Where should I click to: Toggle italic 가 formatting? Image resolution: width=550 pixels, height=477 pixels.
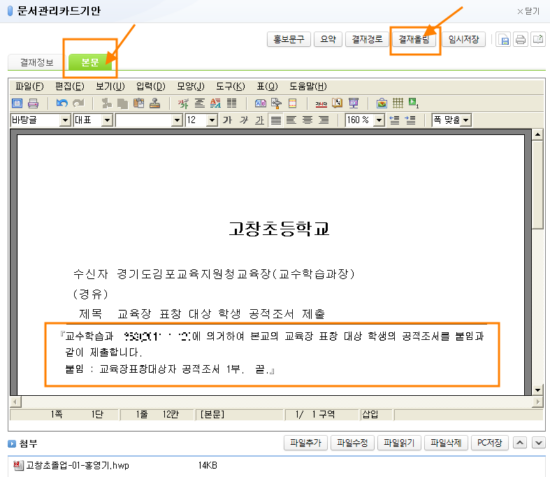pos(244,120)
